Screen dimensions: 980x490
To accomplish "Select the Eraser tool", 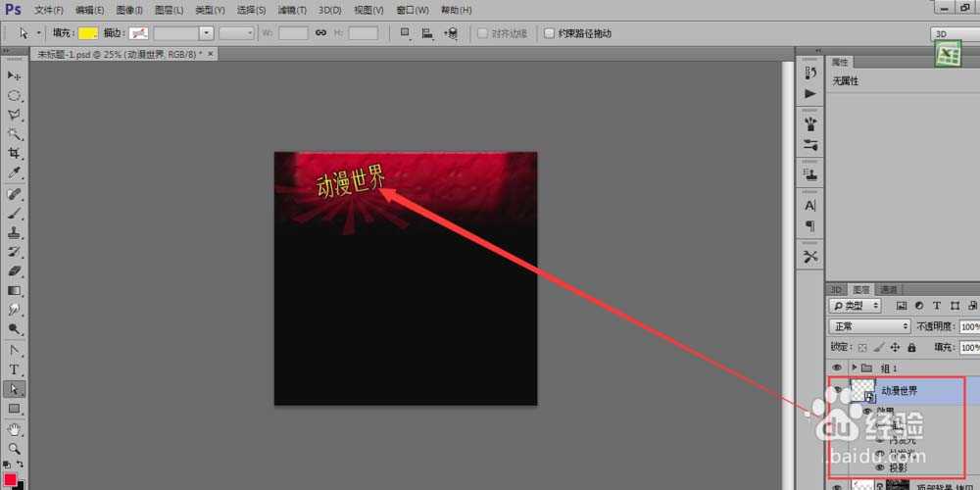I will pos(15,271).
